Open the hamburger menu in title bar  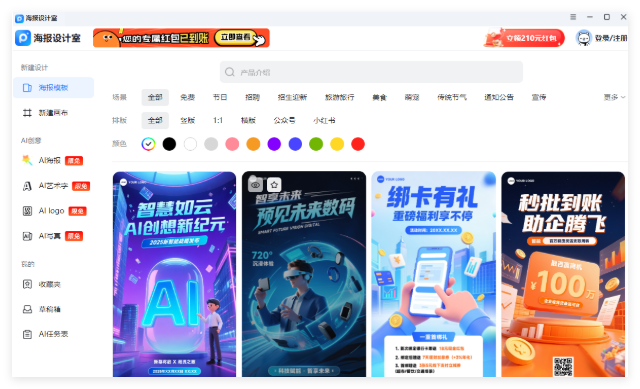(x=573, y=17)
